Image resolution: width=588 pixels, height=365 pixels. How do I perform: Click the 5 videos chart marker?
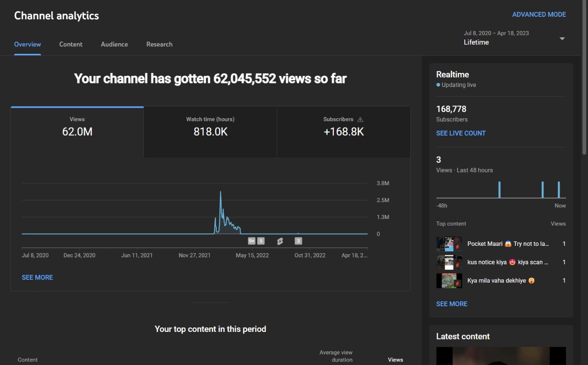pos(261,241)
